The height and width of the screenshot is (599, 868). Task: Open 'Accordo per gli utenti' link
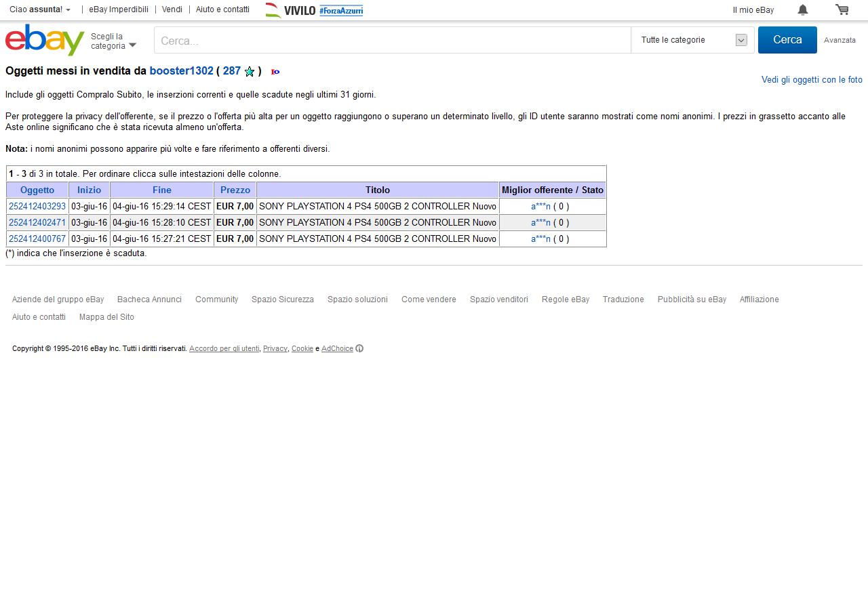(x=224, y=349)
